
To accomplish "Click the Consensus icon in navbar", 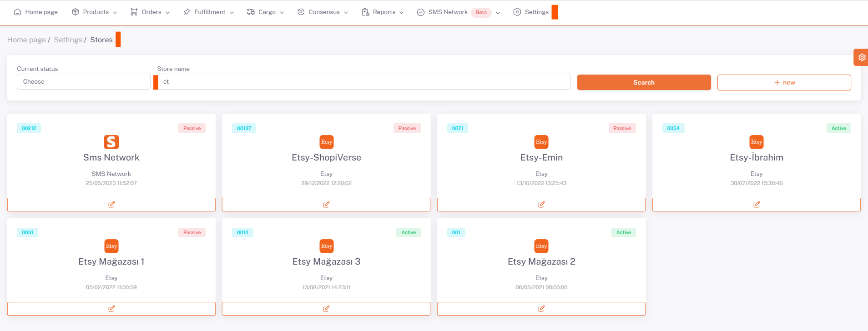I will pos(301,12).
